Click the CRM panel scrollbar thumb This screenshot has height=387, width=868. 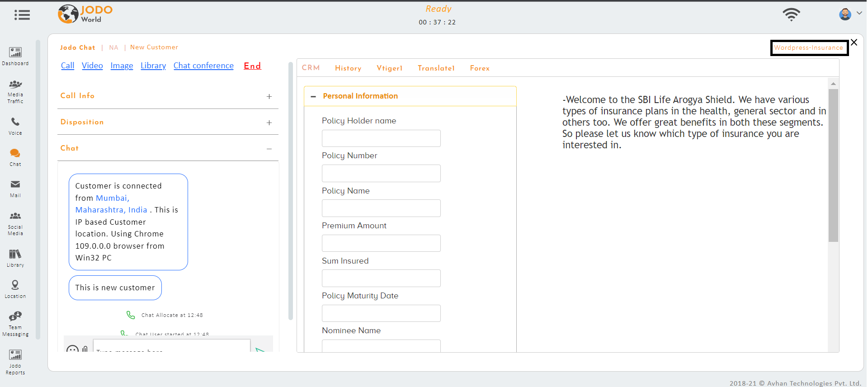[833, 165]
